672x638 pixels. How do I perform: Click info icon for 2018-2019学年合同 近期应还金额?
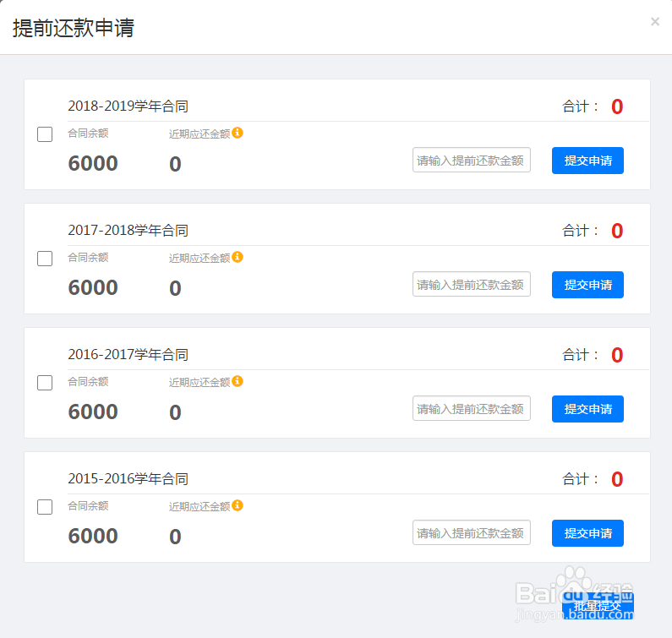tap(238, 133)
